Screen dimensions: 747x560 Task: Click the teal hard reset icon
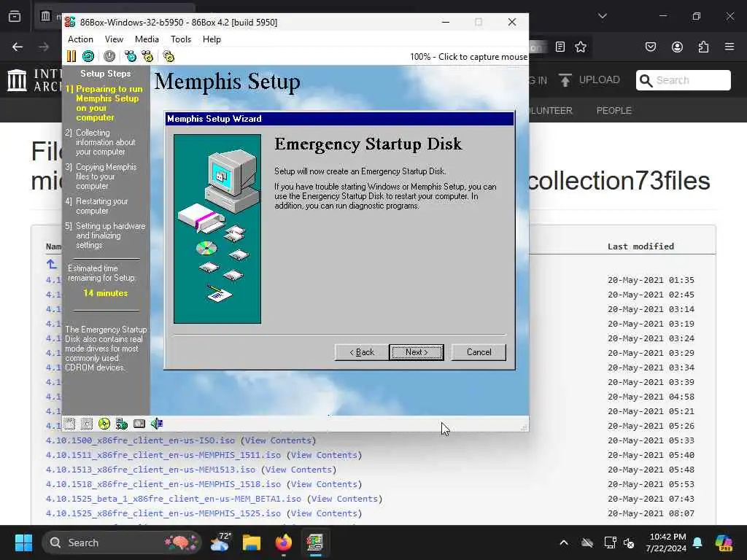88,56
